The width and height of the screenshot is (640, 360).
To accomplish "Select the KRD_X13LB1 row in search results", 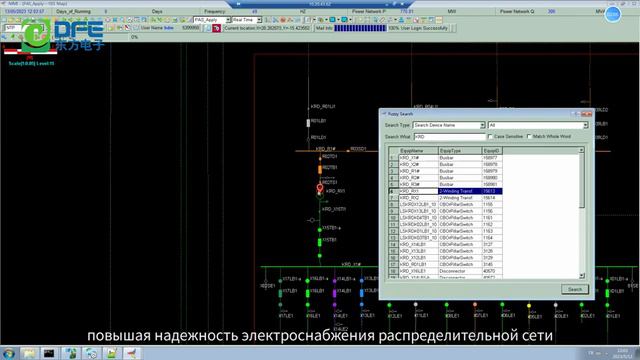I will tap(445, 251).
